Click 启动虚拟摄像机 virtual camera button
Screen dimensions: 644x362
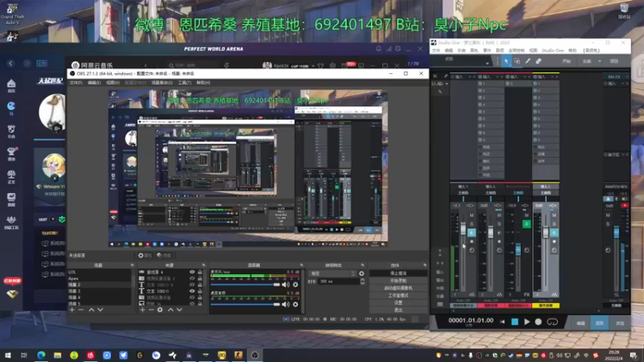[x=398, y=288]
